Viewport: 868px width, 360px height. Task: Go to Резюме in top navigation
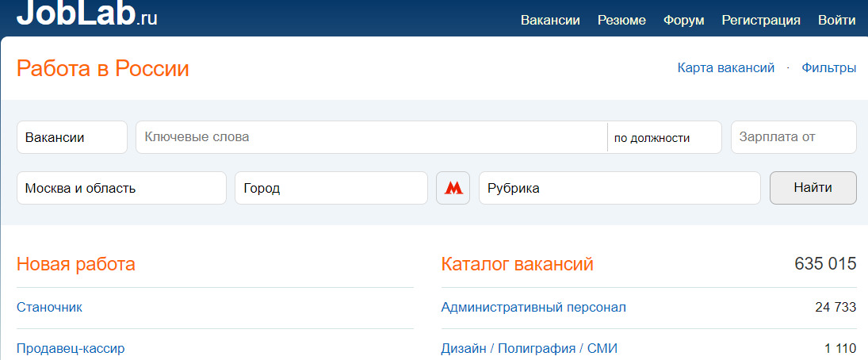pos(621,20)
